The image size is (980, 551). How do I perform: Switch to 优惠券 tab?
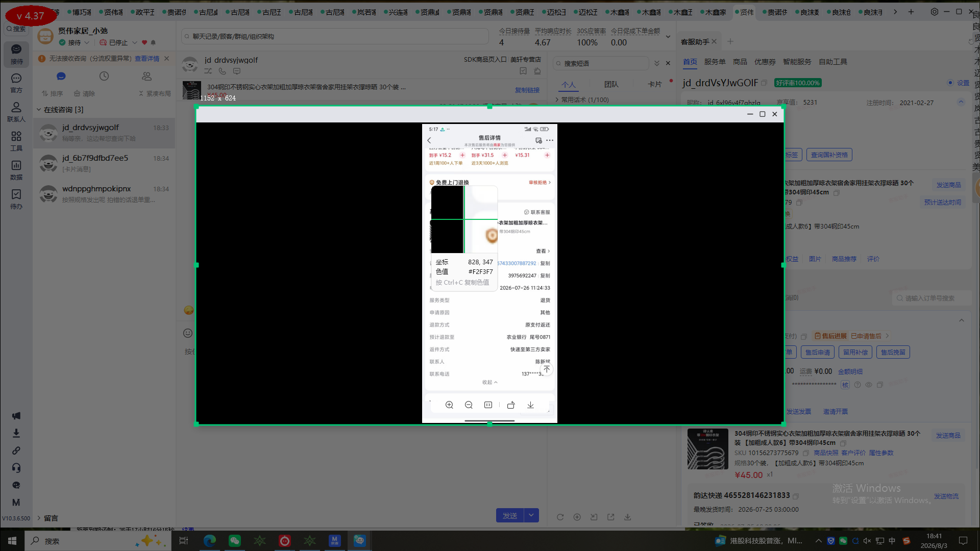pos(765,62)
